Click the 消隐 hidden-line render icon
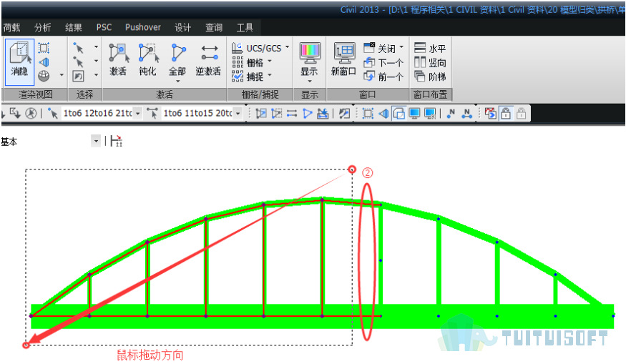Viewport: 626px width, 364px height. click(x=19, y=61)
